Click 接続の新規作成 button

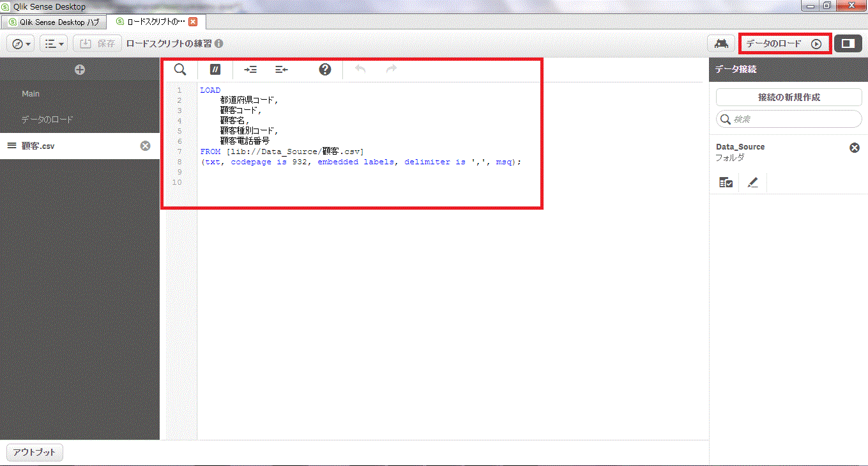[x=789, y=97]
